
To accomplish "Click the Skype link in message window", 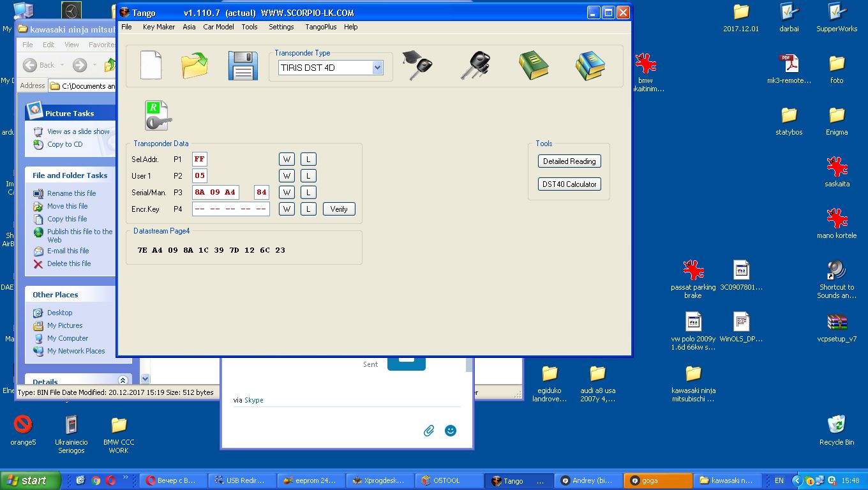I will pos(254,400).
